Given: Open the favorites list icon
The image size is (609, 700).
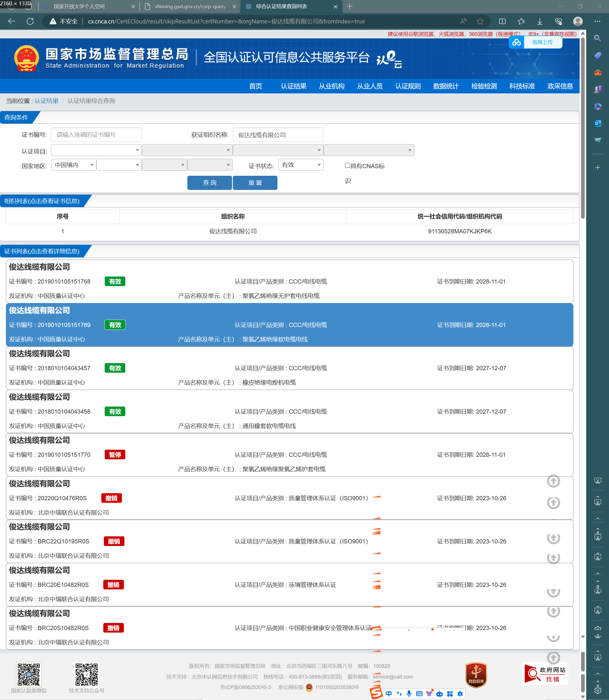Looking at the screenshot, I should pos(521,21).
